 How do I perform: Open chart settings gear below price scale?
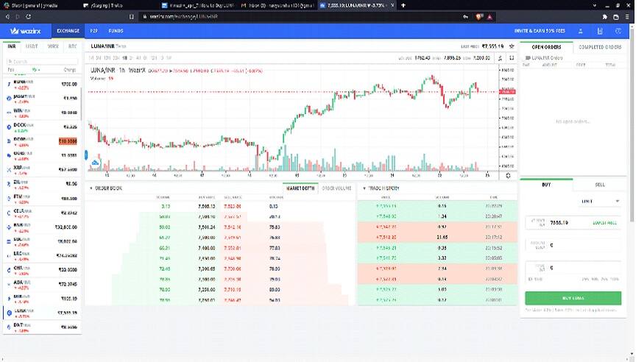(509, 175)
